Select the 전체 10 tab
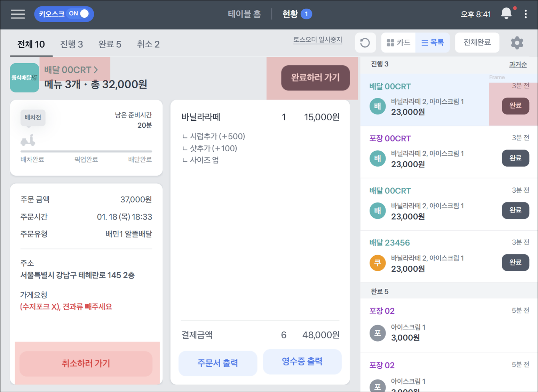Viewport: 538px width, 392px height. pyautogui.click(x=31, y=44)
